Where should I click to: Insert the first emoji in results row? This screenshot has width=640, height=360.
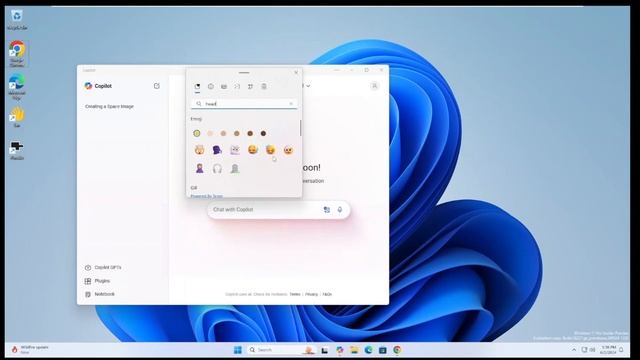(x=199, y=150)
